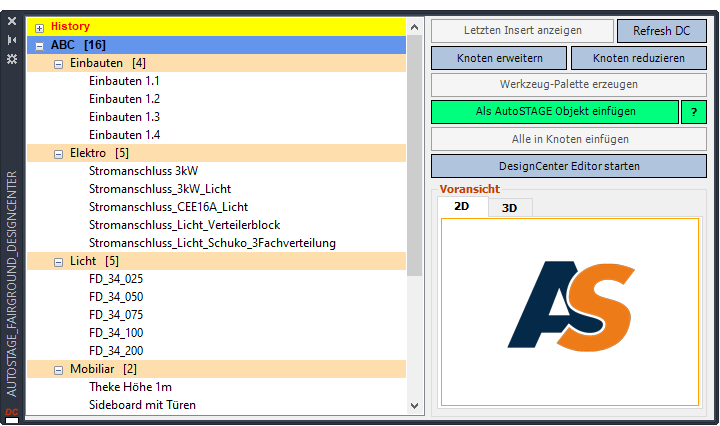Select Stromanschluss_CEE16A_Licht entry

169,207
